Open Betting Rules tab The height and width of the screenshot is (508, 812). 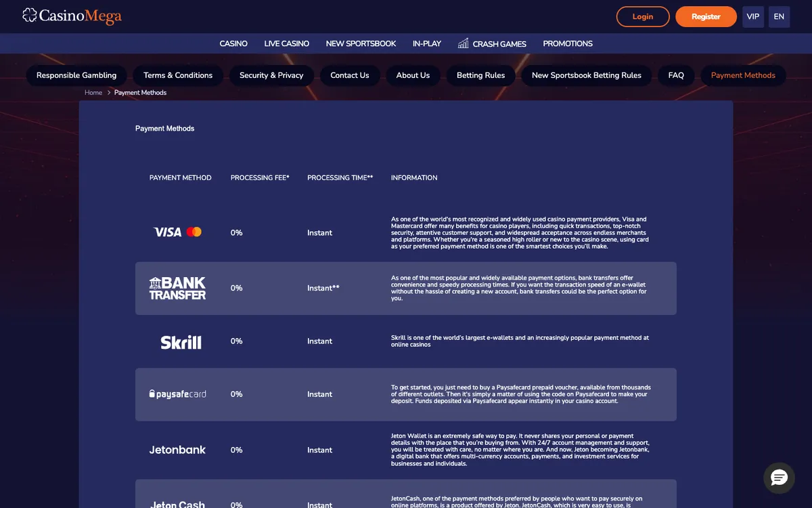pos(480,75)
